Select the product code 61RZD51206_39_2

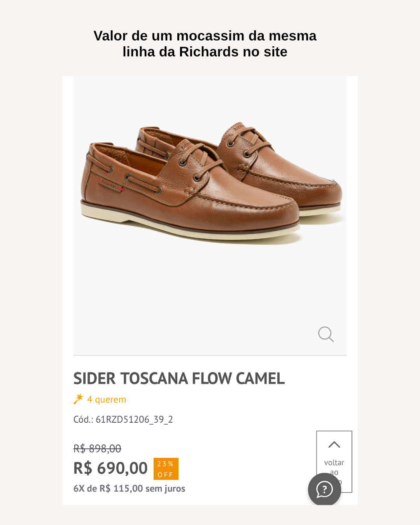click(x=134, y=420)
